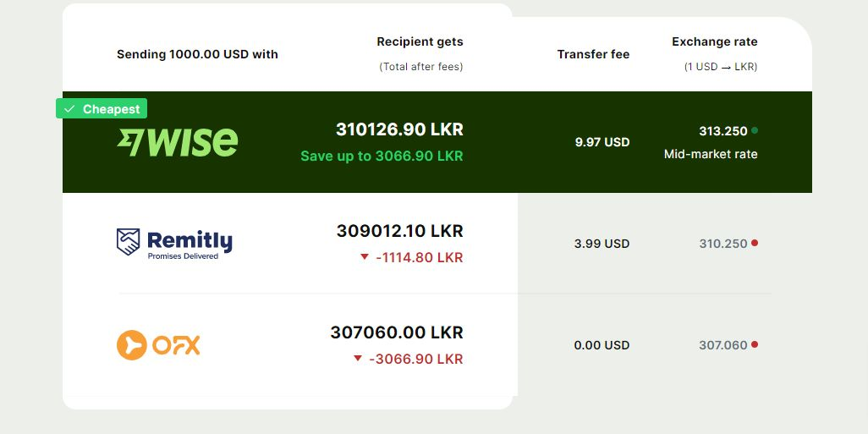Screen dimensions: 868x434
Task: Click the 3.99 USD Remitly fee
Action: coord(602,244)
